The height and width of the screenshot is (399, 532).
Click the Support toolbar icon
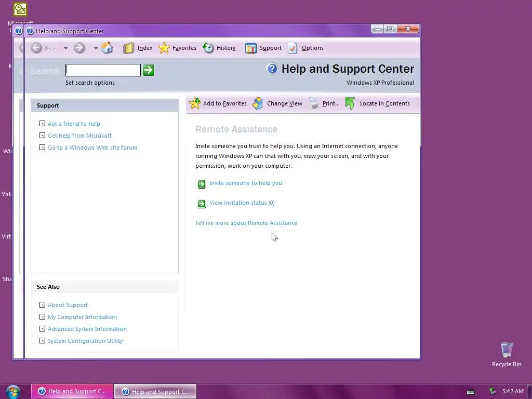pyautogui.click(x=251, y=48)
